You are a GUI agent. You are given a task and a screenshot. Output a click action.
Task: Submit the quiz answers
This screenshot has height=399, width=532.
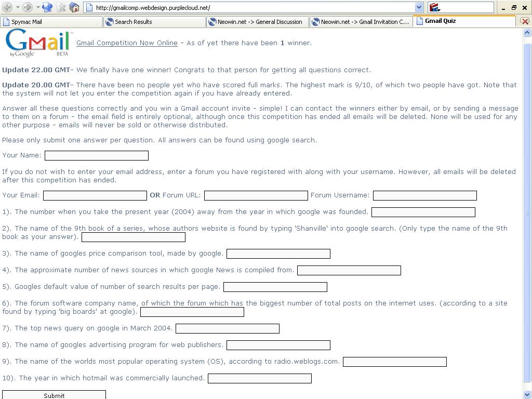54,395
